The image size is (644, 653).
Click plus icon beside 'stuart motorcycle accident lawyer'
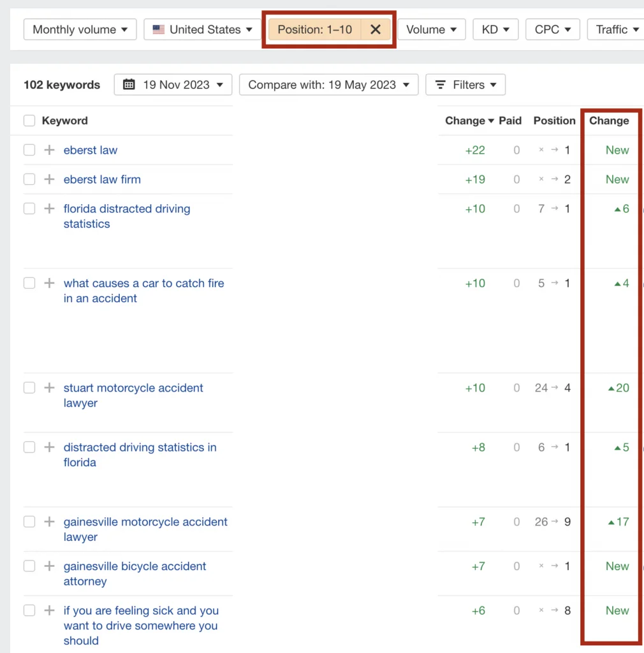(49, 388)
